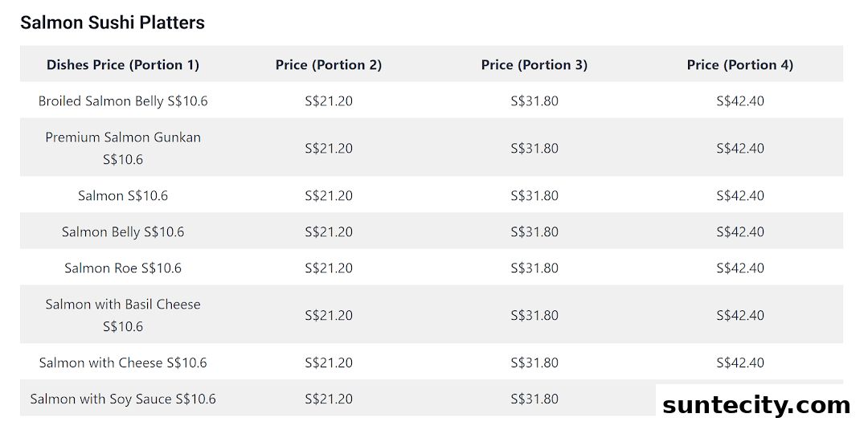Screen dimensions: 868x430
Task: Click the Salmon Belly S$10.6 cell
Action: coord(123,232)
